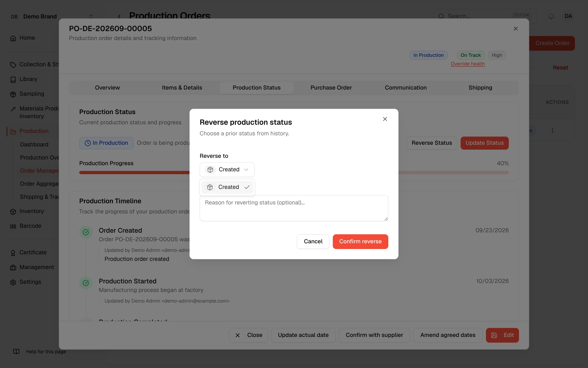Viewport: 588px width, 368px height.
Task: Switch to Items & Details tab
Action: click(182, 88)
